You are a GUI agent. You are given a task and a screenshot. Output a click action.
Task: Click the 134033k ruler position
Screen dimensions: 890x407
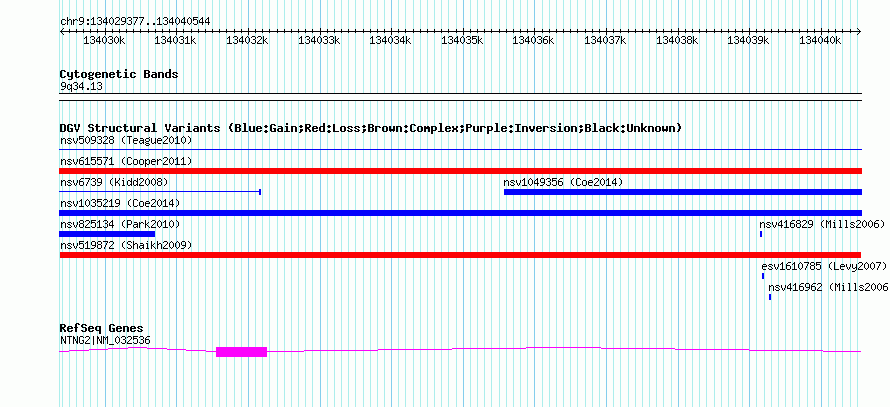[x=319, y=40]
